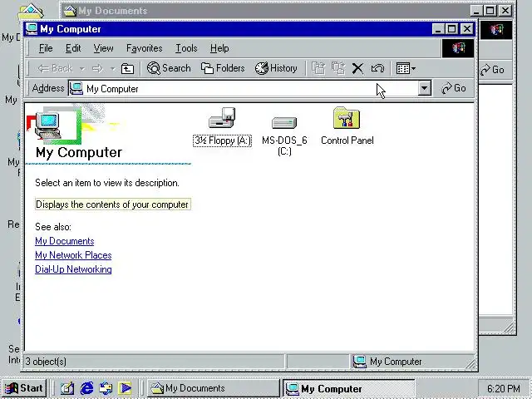This screenshot has height=399, width=532.
Task: Open the Help menu
Action: pos(219,48)
